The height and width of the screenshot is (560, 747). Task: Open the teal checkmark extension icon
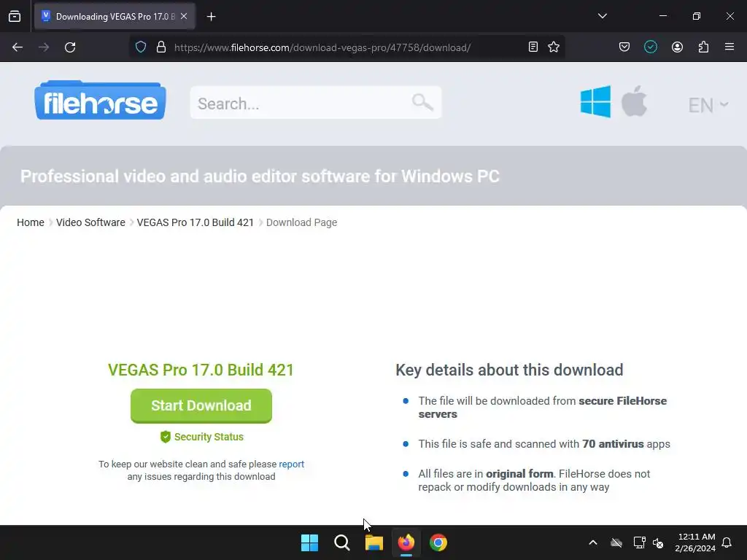[650, 47]
